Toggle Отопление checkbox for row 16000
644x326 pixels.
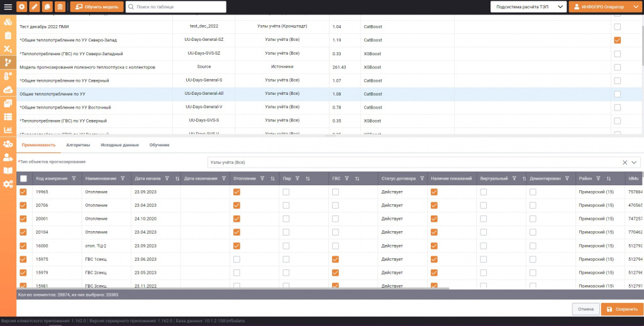coord(236,246)
